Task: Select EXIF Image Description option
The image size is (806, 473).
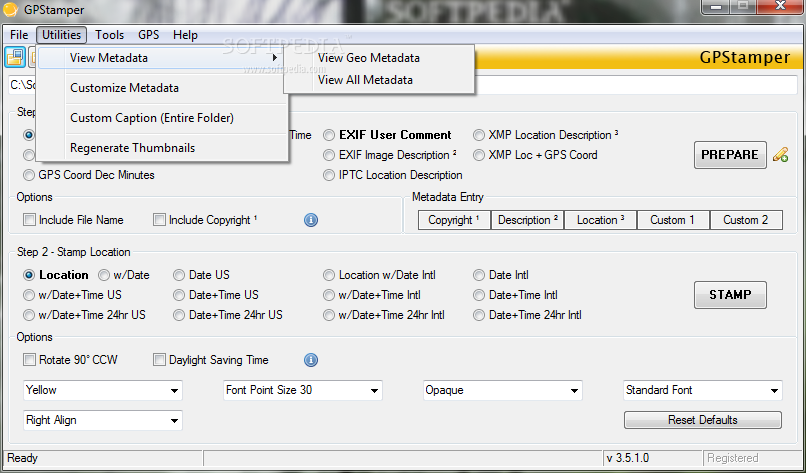Action: (x=390, y=155)
